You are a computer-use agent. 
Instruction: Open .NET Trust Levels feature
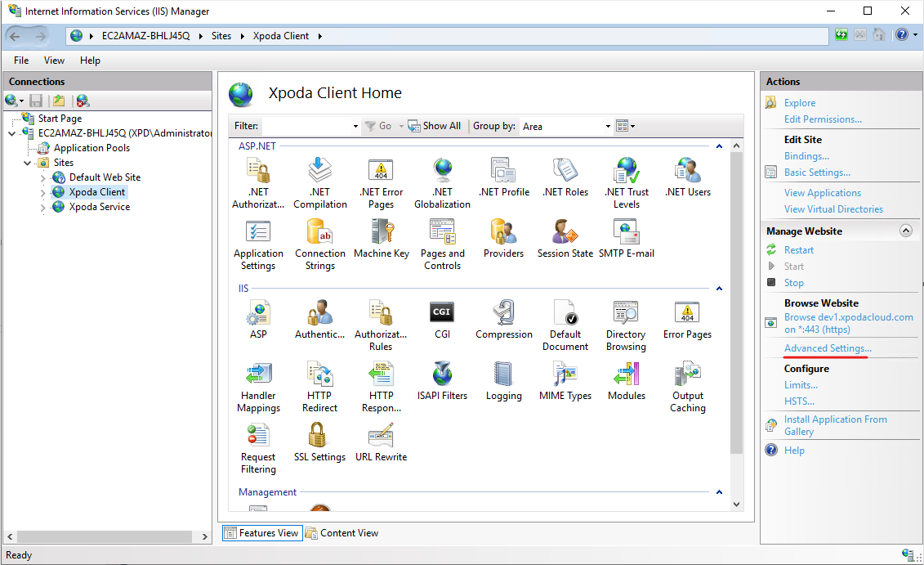click(627, 183)
